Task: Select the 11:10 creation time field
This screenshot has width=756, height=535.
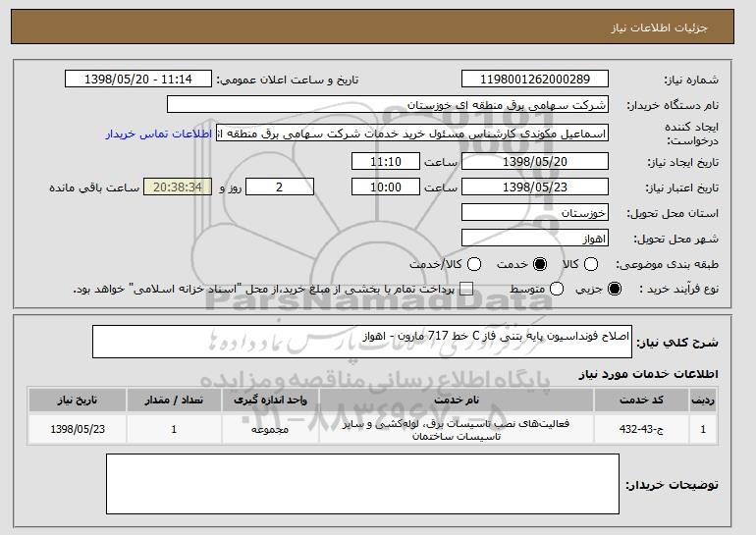Action: [x=385, y=161]
